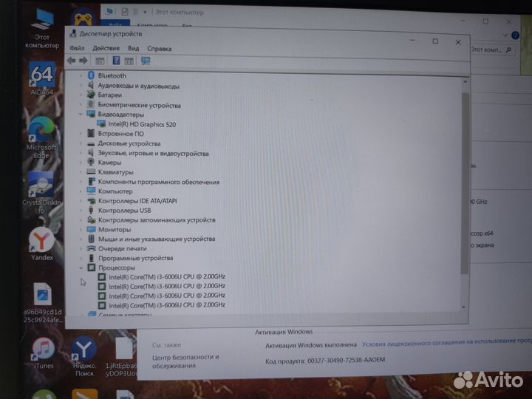Select Биометрические устройства category
The width and height of the screenshot is (532, 399).
tap(139, 105)
